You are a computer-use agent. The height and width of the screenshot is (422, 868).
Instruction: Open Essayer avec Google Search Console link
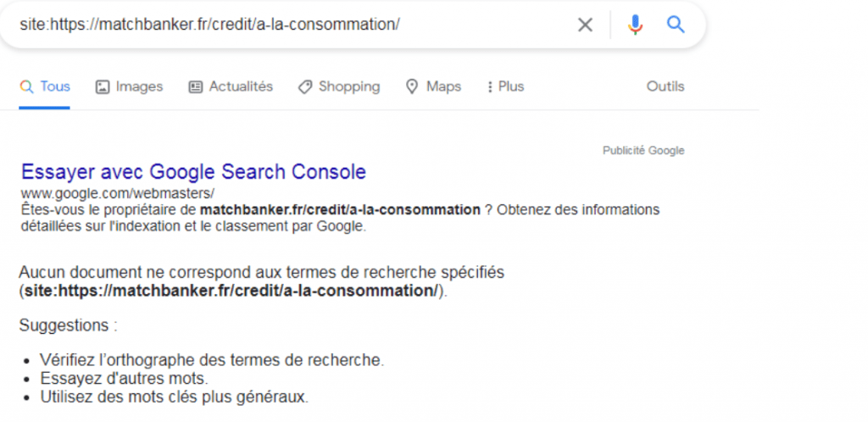(x=194, y=172)
